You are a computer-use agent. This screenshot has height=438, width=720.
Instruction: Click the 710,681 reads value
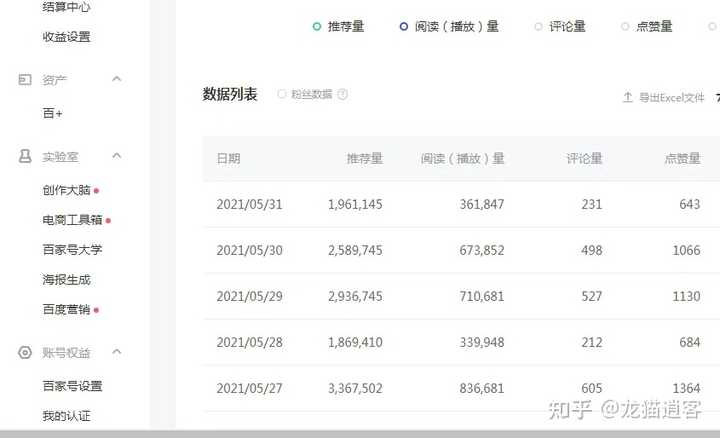482,296
